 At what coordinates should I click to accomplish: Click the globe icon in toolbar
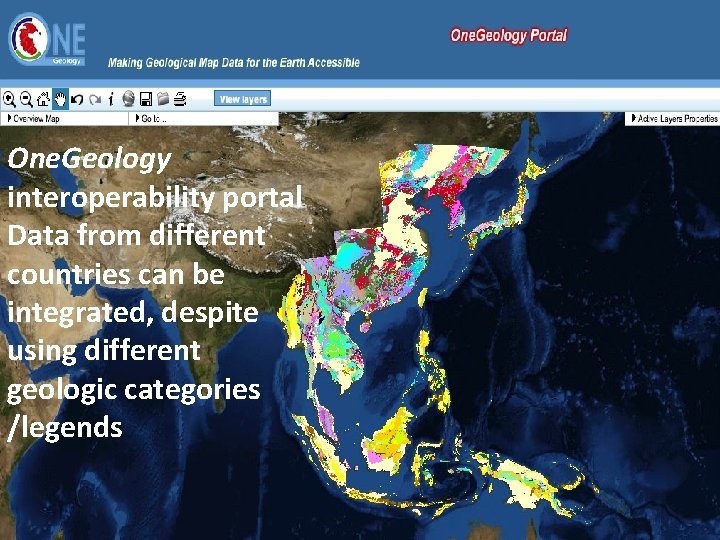[129, 99]
